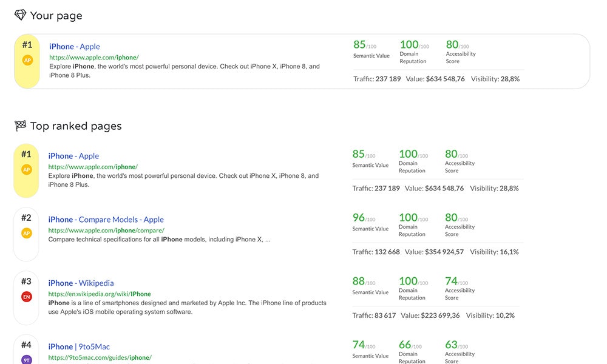Screen dimensions: 607x364
Task: Click the checkered flag icon beside Top ranked pages
Action: (x=20, y=126)
